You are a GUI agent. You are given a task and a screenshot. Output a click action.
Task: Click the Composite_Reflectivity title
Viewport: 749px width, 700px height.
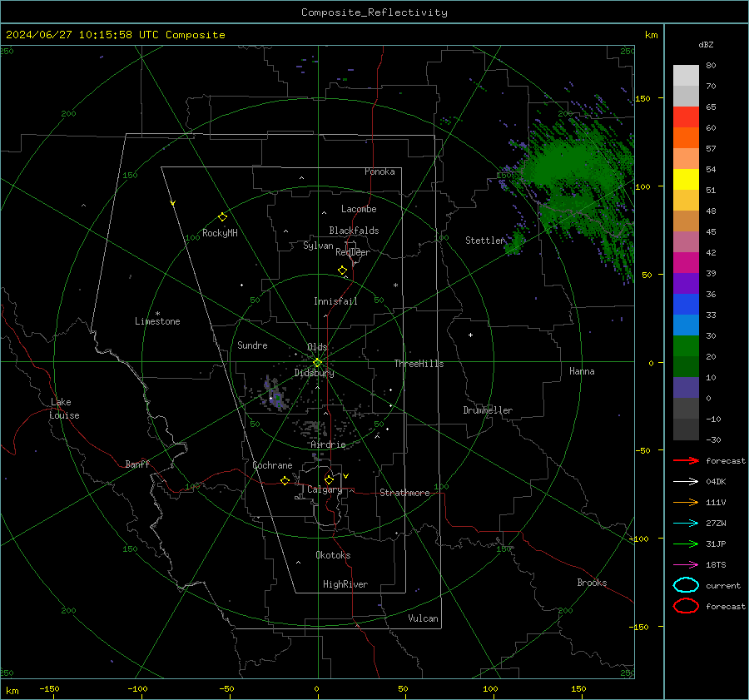click(x=374, y=12)
